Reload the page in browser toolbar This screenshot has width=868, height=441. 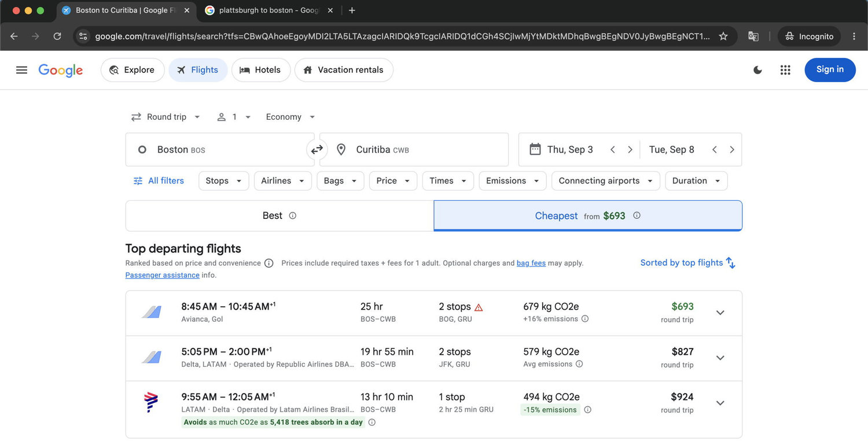tap(57, 36)
